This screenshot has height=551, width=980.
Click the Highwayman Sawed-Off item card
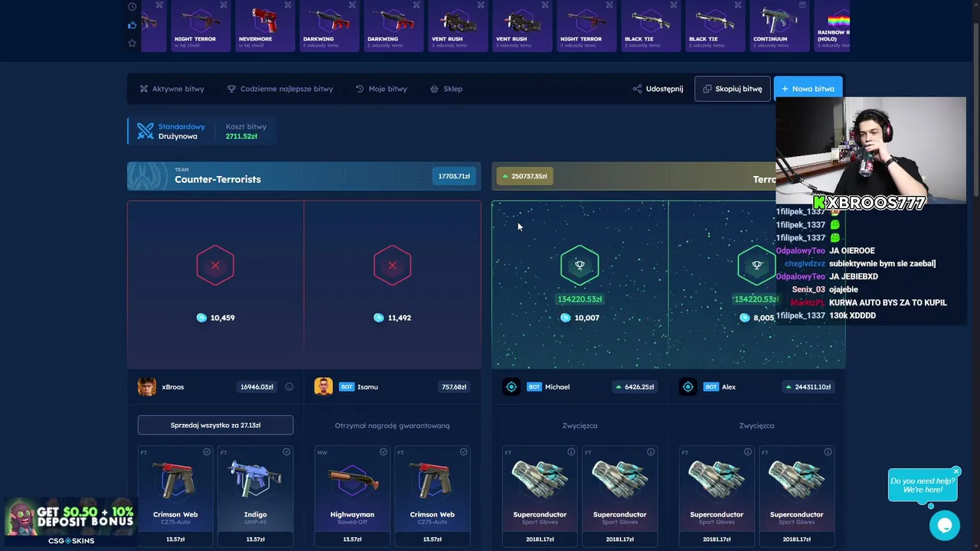(x=352, y=496)
